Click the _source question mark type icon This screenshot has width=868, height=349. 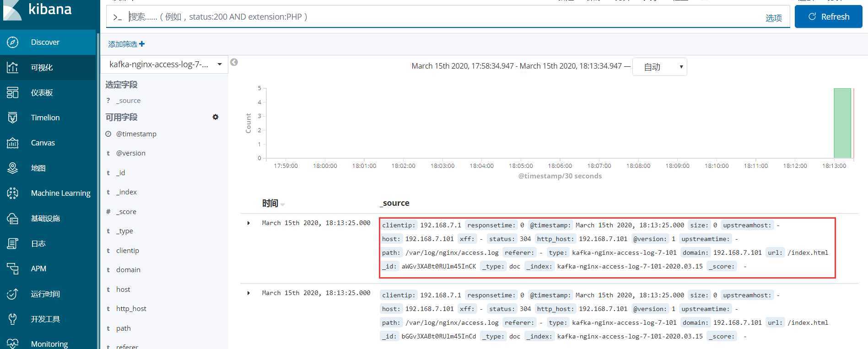(x=108, y=101)
